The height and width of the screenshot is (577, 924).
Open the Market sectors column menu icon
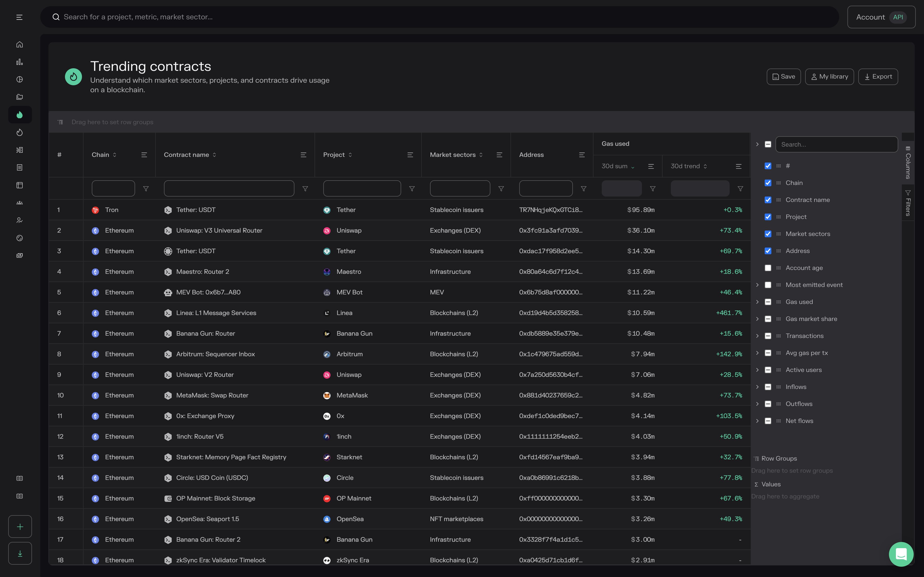499,155
